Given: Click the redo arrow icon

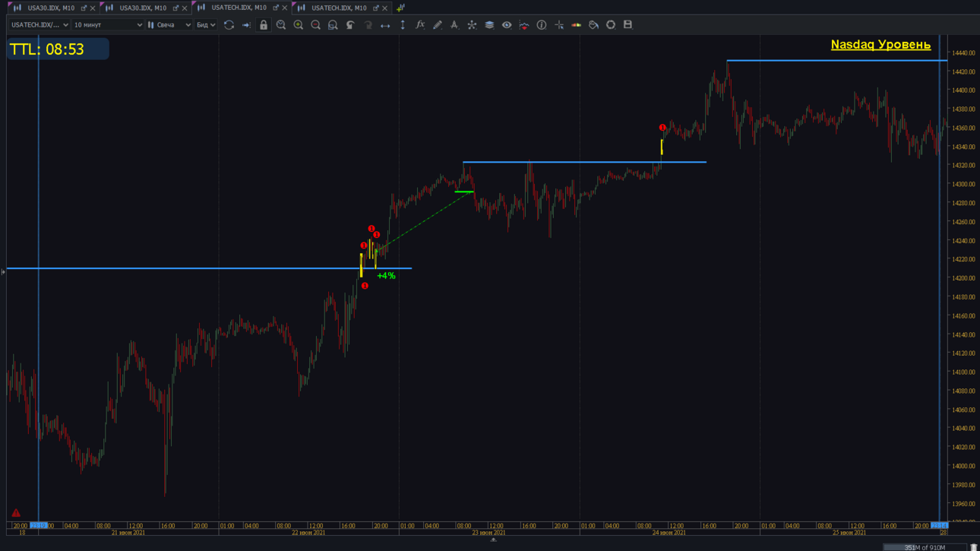Looking at the screenshot, I should tap(368, 25).
